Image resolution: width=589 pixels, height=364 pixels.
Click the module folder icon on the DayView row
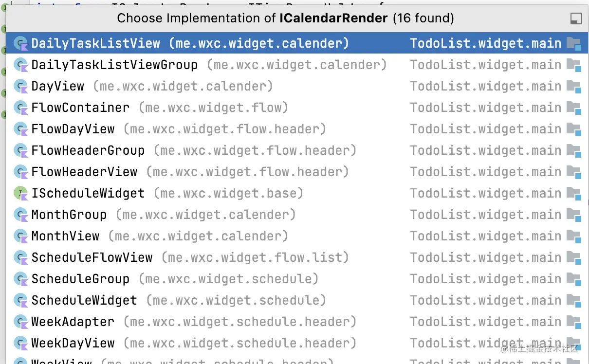[x=574, y=87]
